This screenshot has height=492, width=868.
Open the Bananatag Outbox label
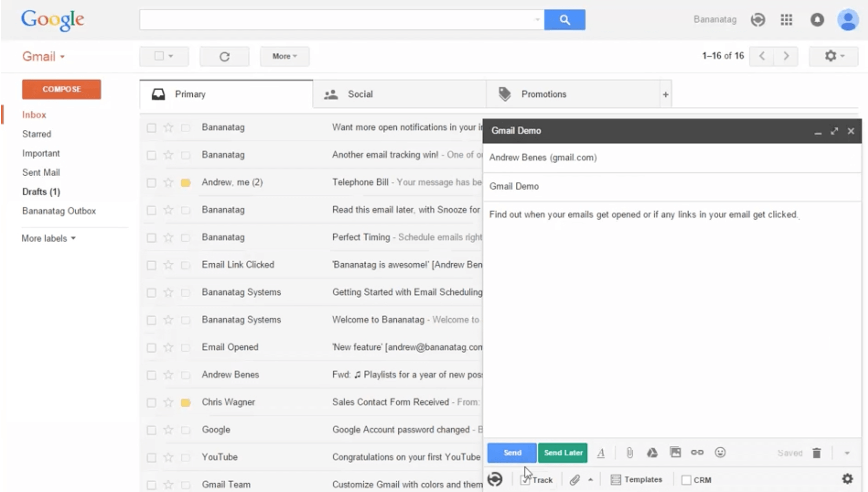click(59, 211)
